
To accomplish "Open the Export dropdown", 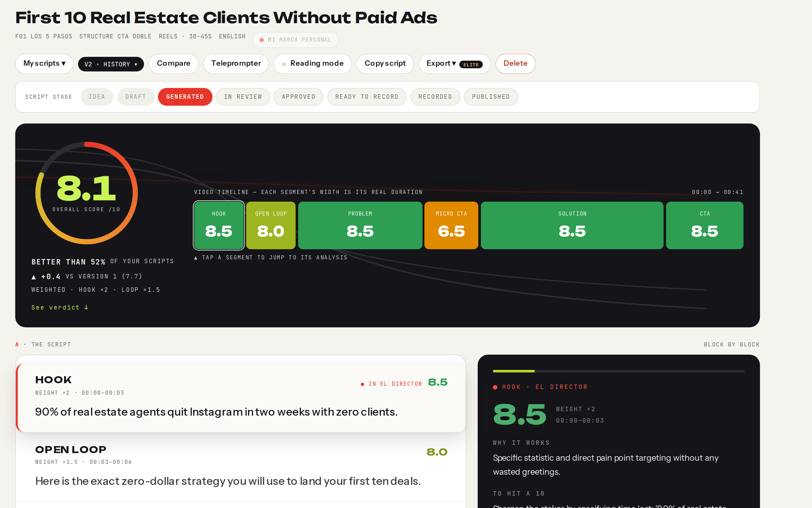I will (x=454, y=63).
